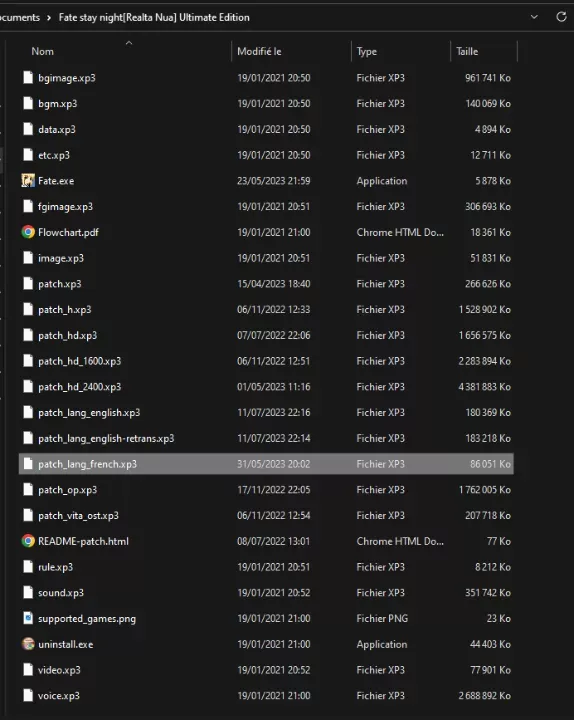Click the highlighted patch_lang_french.xp3 file name

click(x=87, y=464)
